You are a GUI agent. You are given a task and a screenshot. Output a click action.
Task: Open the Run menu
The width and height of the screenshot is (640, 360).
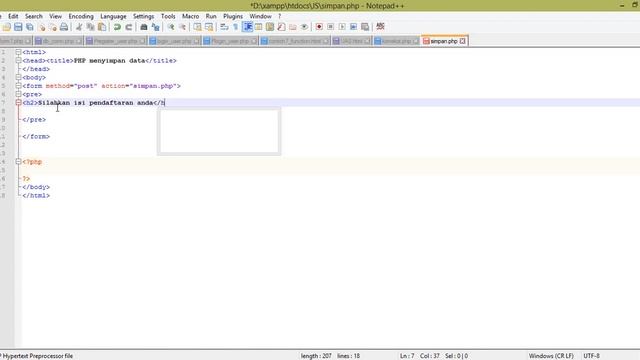tap(211, 16)
